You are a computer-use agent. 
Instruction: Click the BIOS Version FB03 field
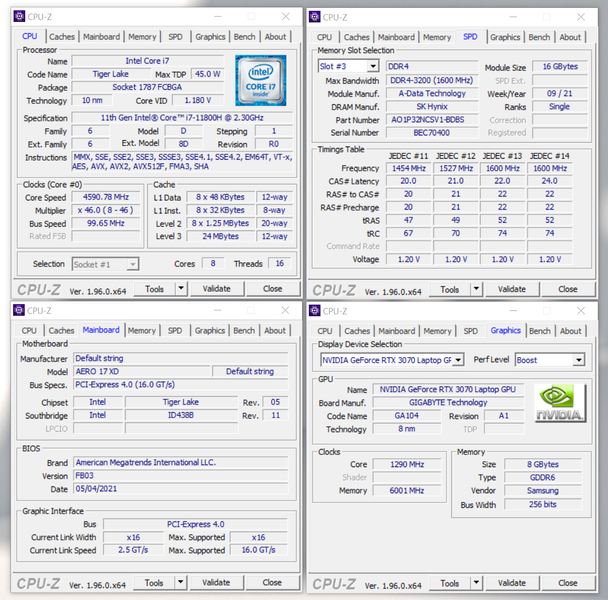[x=181, y=476]
